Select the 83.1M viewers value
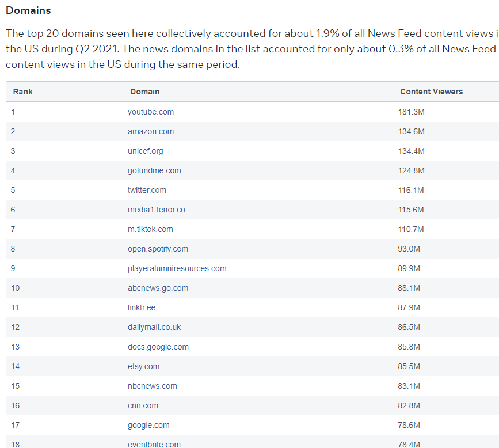This screenshot has height=448, width=499. [x=409, y=386]
